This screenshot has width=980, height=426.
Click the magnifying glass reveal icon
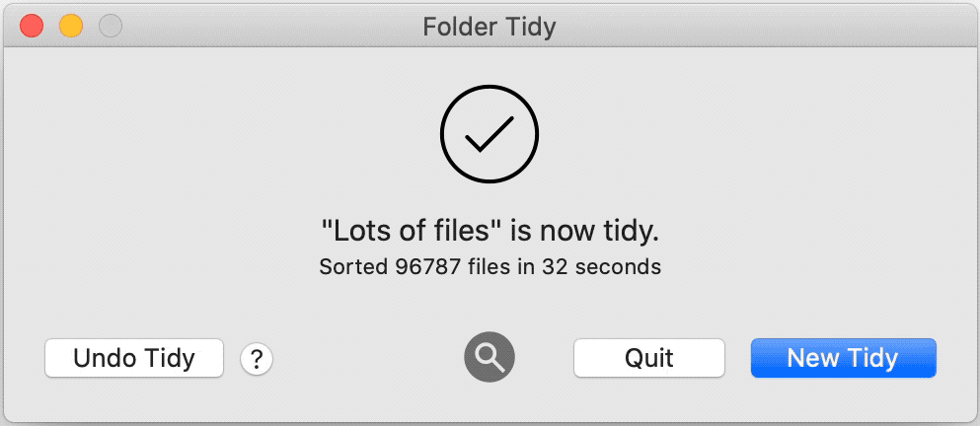coord(490,357)
